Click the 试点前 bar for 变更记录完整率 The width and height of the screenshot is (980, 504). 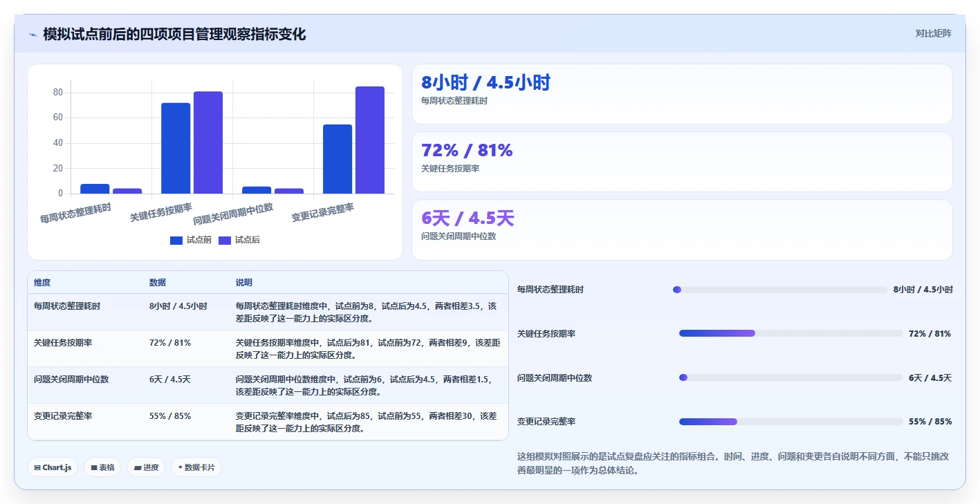coord(338,159)
